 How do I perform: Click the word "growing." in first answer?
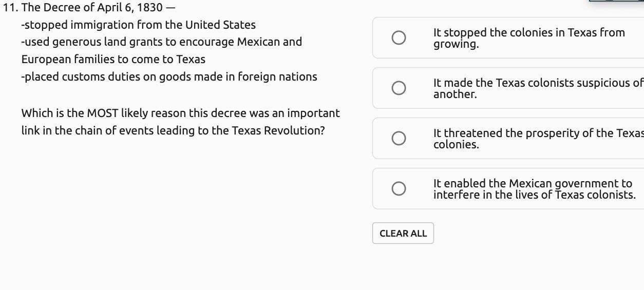tap(456, 44)
